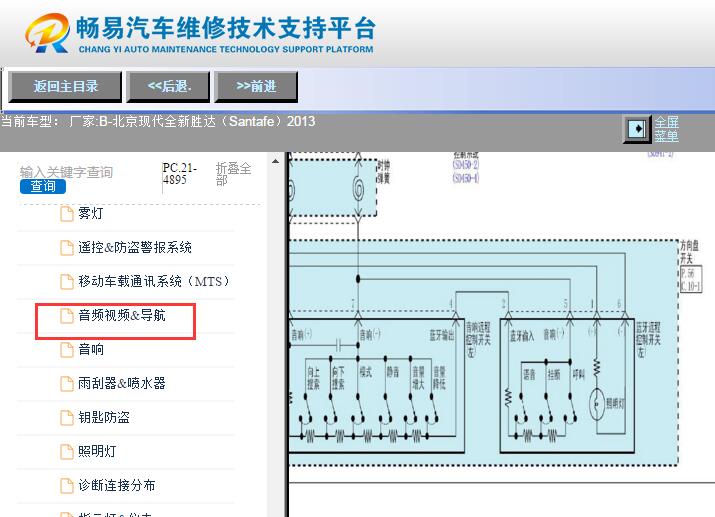Open the 音响 tree entry
715x517 pixels.
(91, 350)
